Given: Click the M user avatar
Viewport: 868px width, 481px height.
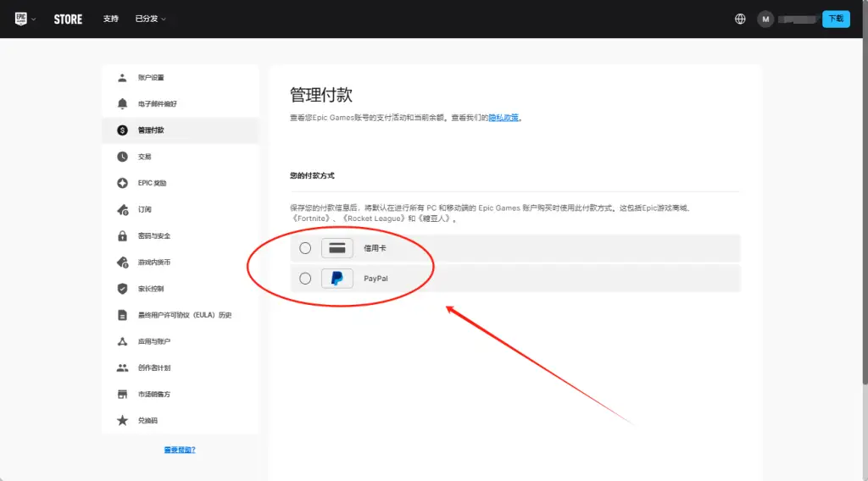Looking at the screenshot, I should click(x=765, y=19).
